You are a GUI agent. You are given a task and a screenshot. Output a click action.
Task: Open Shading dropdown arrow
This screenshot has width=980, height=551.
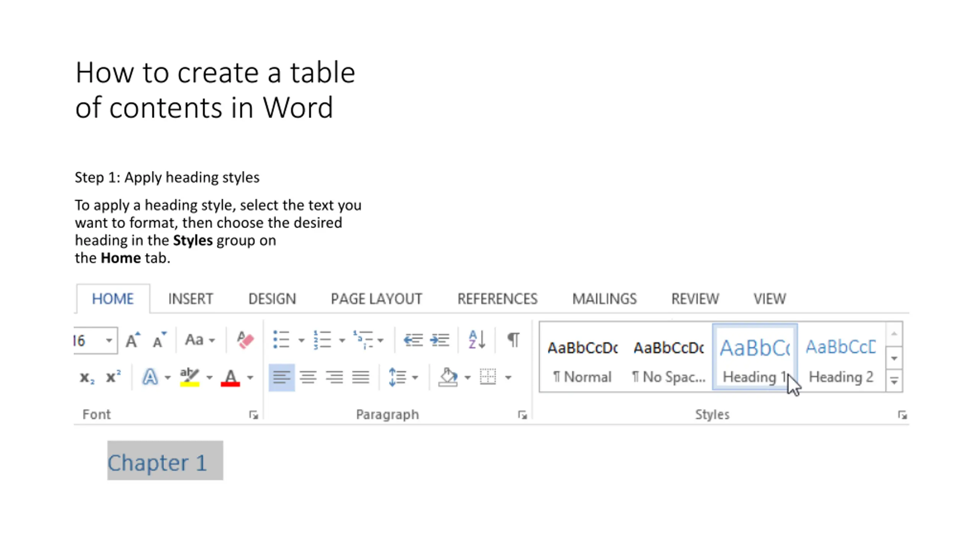[x=467, y=378]
